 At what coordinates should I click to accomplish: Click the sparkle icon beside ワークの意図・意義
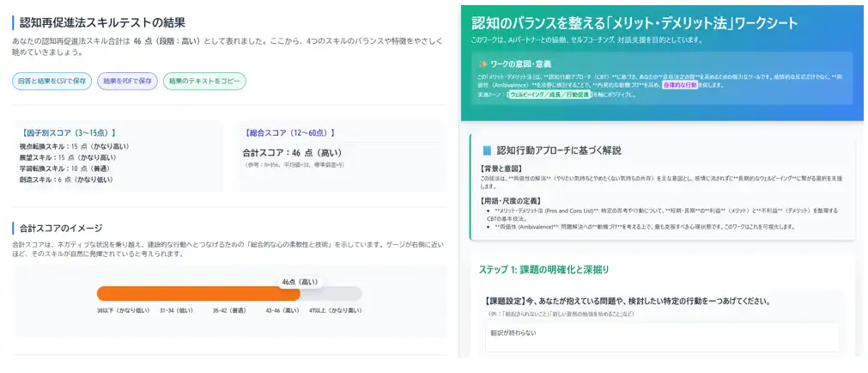(x=483, y=64)
